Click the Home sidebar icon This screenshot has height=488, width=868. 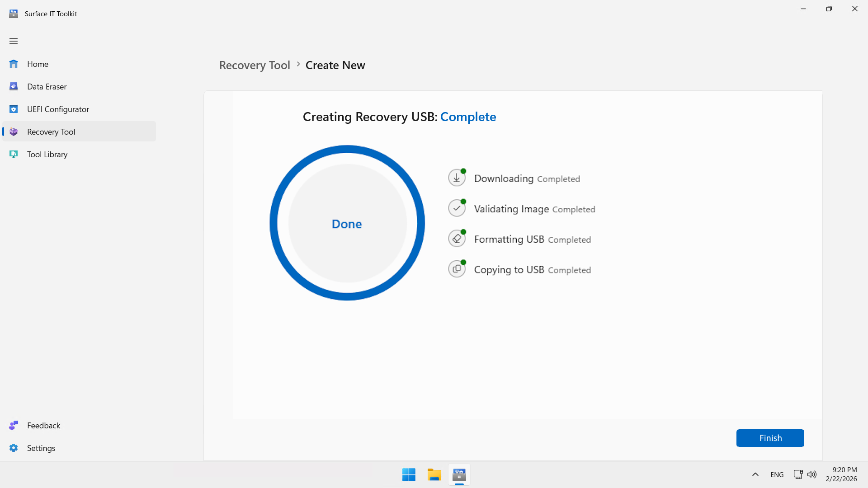coord(14,64)
